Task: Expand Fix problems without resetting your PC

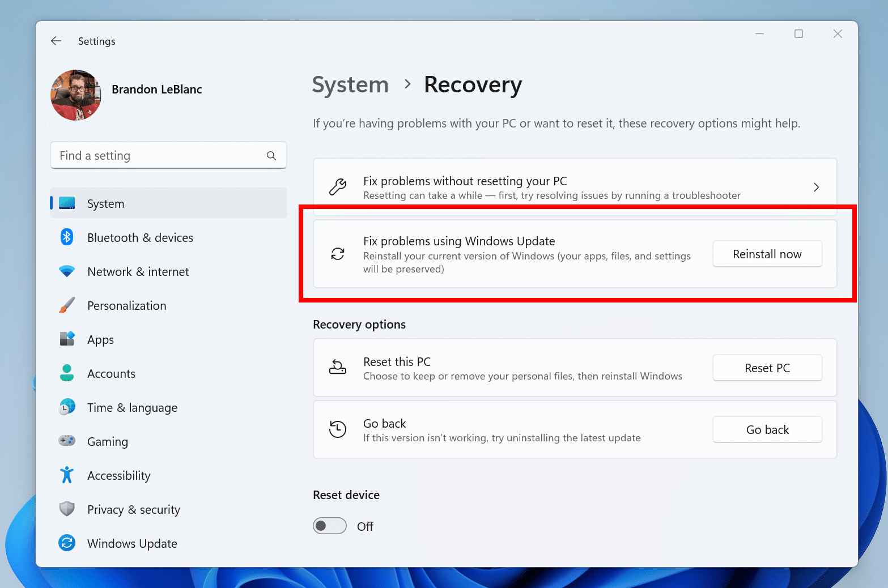Action: tap(816, 187)
